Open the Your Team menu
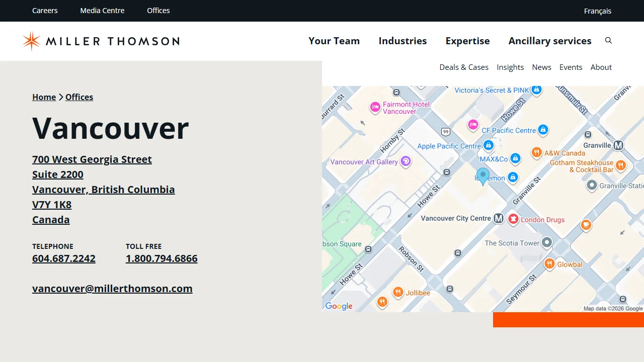644x362 pixels. click(334, 41)
